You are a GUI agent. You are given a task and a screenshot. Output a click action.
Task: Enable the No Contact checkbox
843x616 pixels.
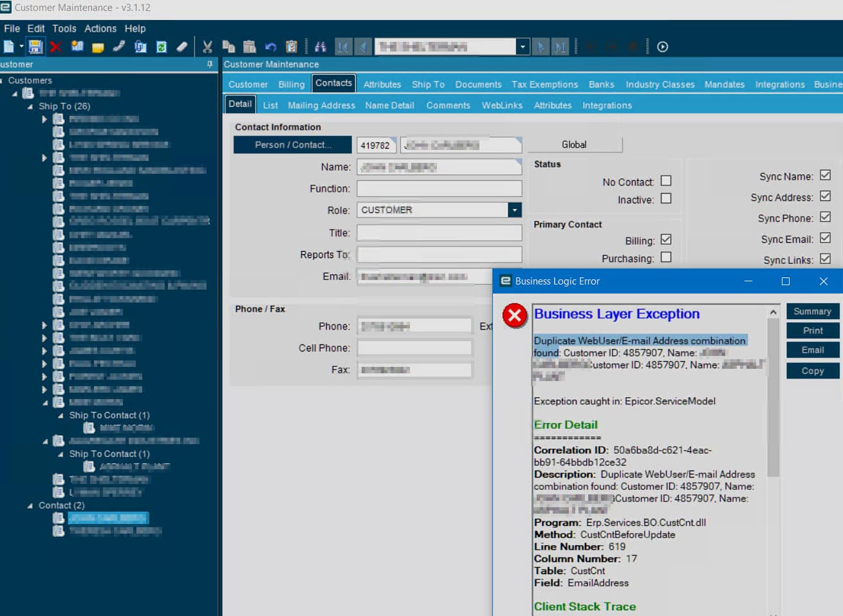tap(666, 181)
